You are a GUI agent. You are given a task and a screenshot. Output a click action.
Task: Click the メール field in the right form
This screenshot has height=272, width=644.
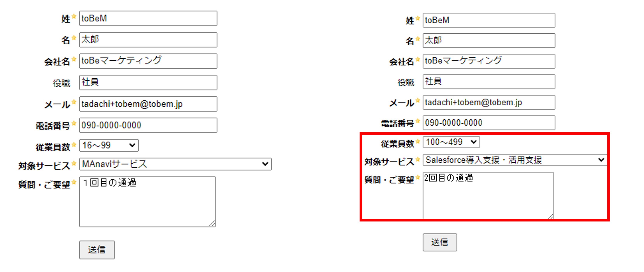point(489,102)
